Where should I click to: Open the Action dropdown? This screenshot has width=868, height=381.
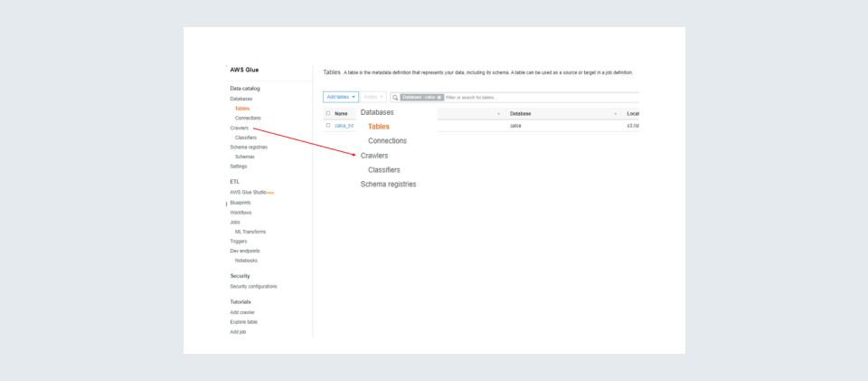(x=373, y=97)
